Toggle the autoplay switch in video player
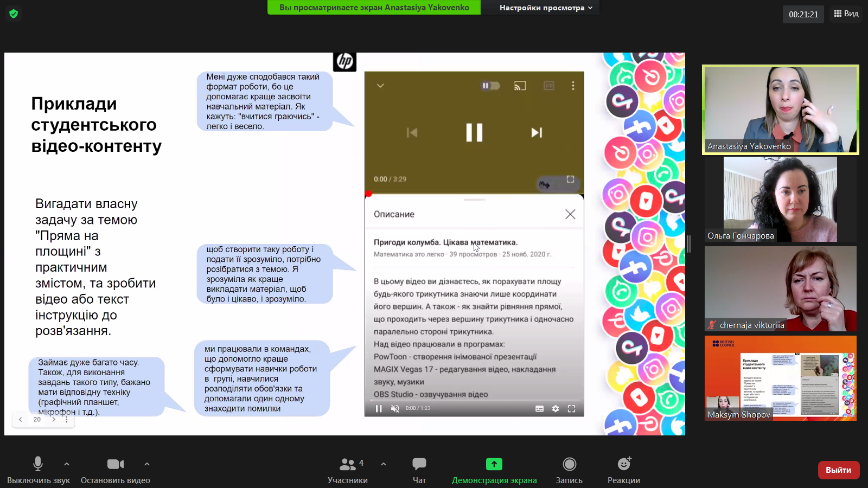 click(490, 86)
